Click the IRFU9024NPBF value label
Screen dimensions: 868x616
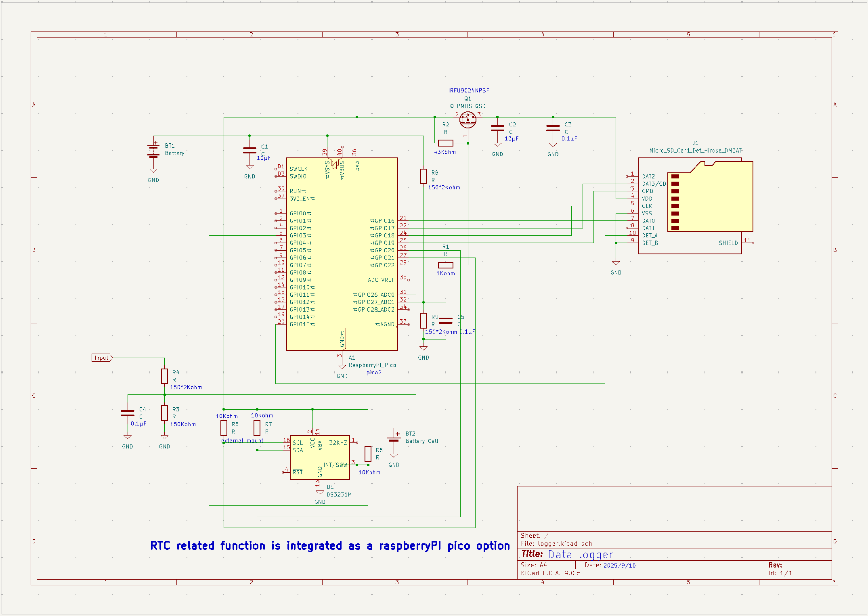click(468, 91)
